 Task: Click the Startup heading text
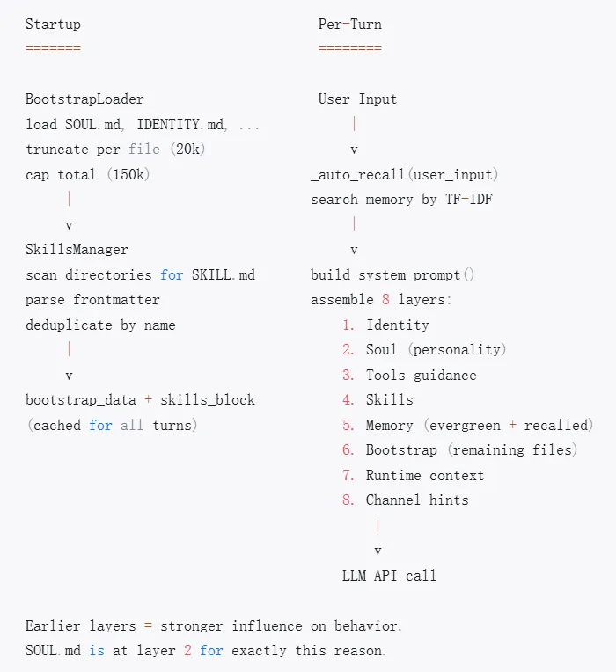pyautogui.click(x=53, y=25)
